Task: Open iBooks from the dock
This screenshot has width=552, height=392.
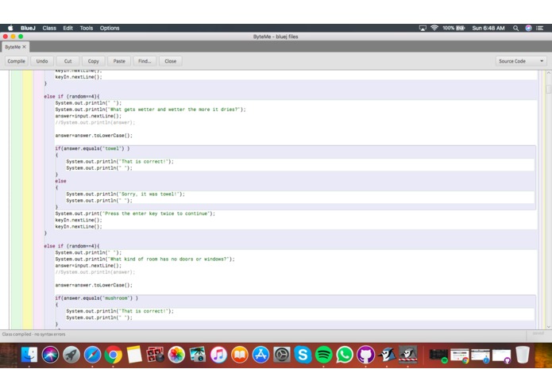Action: tap(239, 355)
